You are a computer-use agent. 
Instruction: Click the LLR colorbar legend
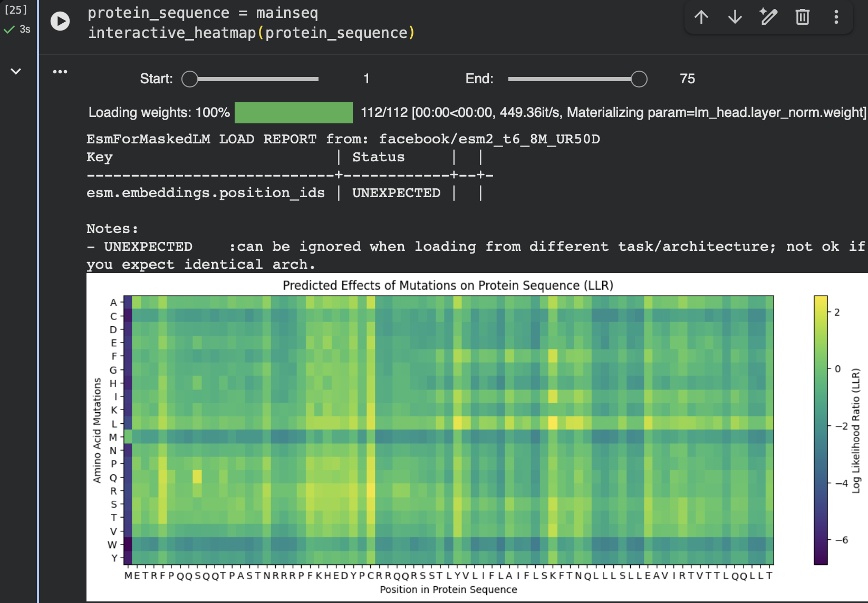(x=821, y=430)
